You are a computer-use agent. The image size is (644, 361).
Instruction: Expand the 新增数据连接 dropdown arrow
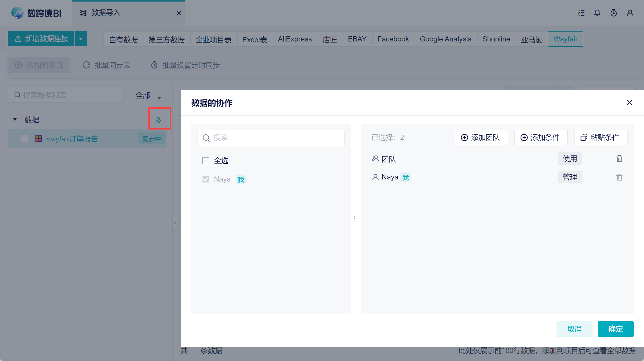click(x=81, y=39)
